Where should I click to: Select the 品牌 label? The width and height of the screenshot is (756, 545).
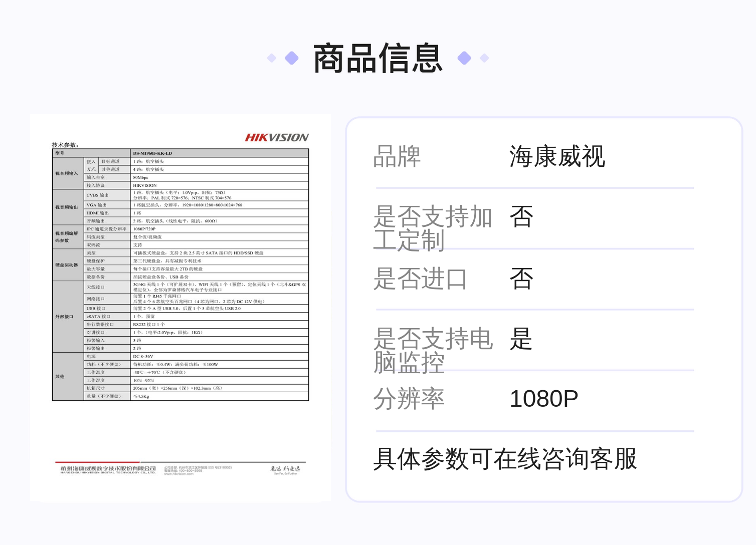(x=397, y=156)
